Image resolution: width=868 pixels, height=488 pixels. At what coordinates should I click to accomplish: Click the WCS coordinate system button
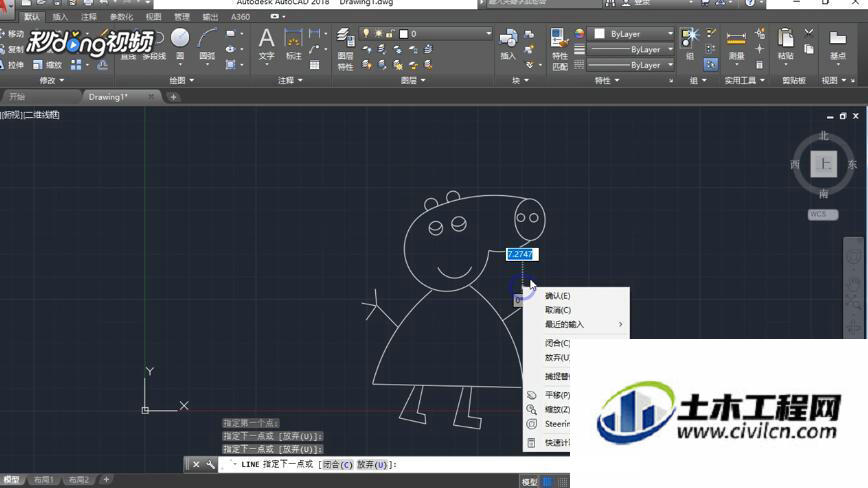pos(822,215)
